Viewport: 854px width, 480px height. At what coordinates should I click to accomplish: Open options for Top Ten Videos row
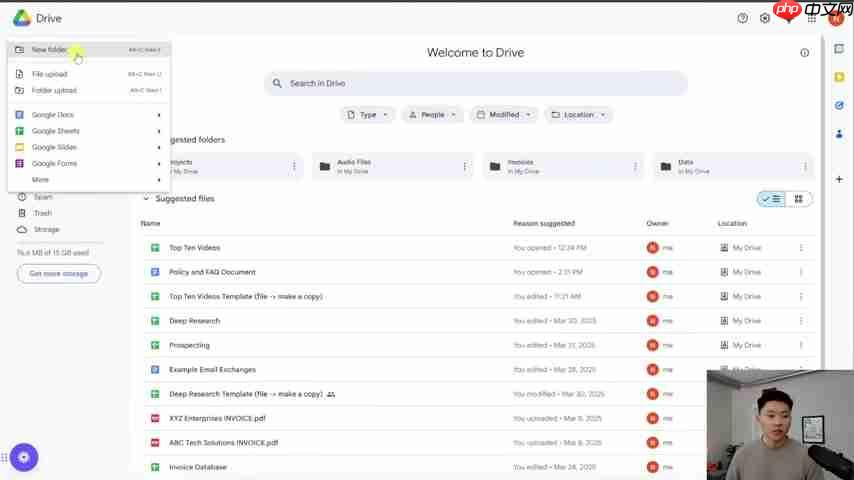[x=801, y=248]
